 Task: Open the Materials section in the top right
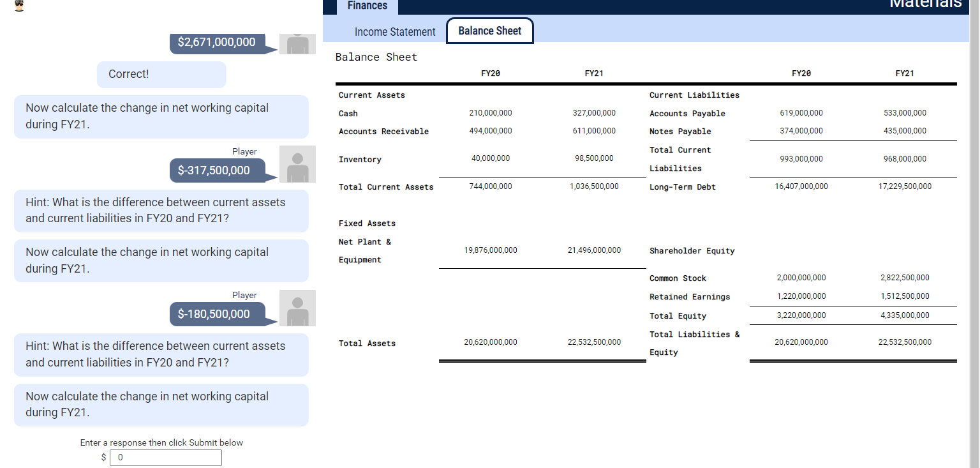click(x=926, y=5)
